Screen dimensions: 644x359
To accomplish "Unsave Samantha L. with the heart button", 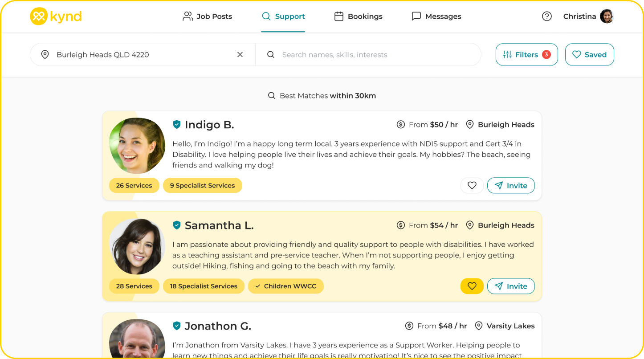I will click(x=472, y=286).
